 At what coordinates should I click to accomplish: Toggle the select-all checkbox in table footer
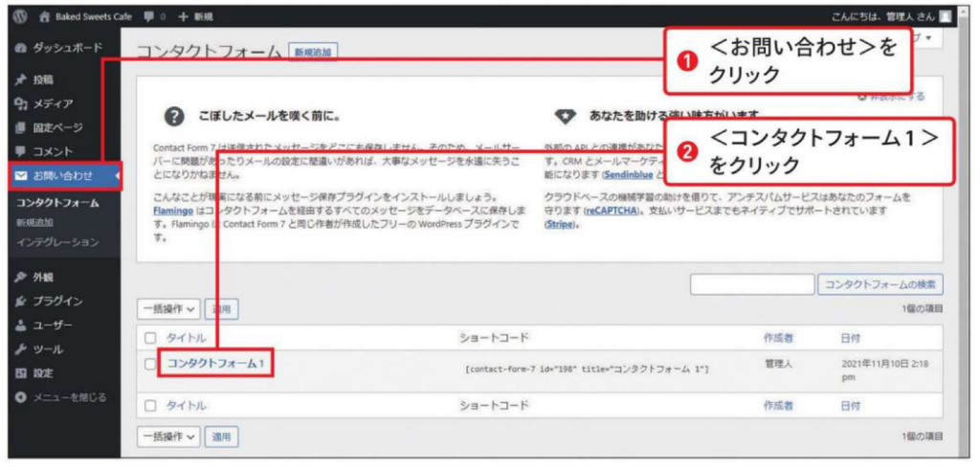tap(149, 406)
